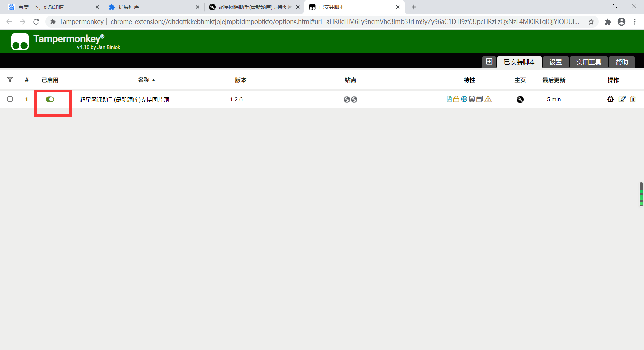The height and width of the screenshot is (350, 644).
Task: Toggle the enabled switch for script 1
Action: (50, 99)
